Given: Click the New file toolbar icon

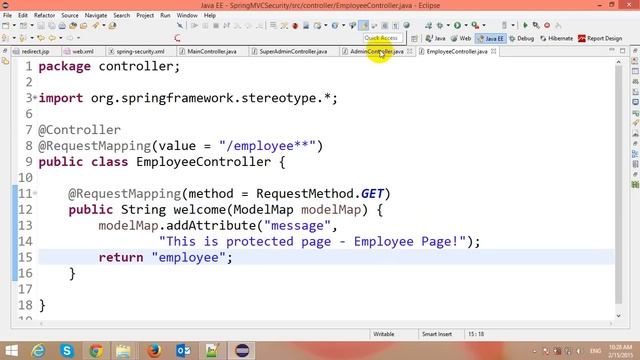Looking at the screenshot, I should tap(5, 25).
